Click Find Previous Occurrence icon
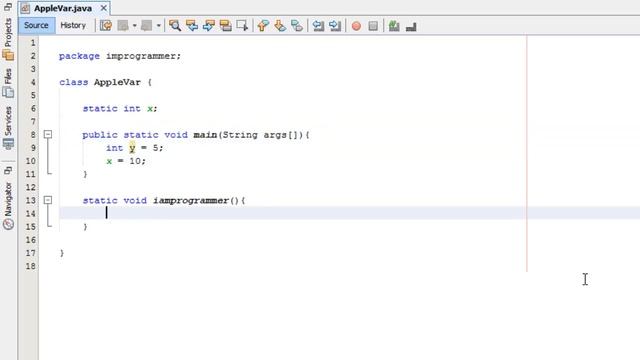640x360 pixels. coord(192,26)
